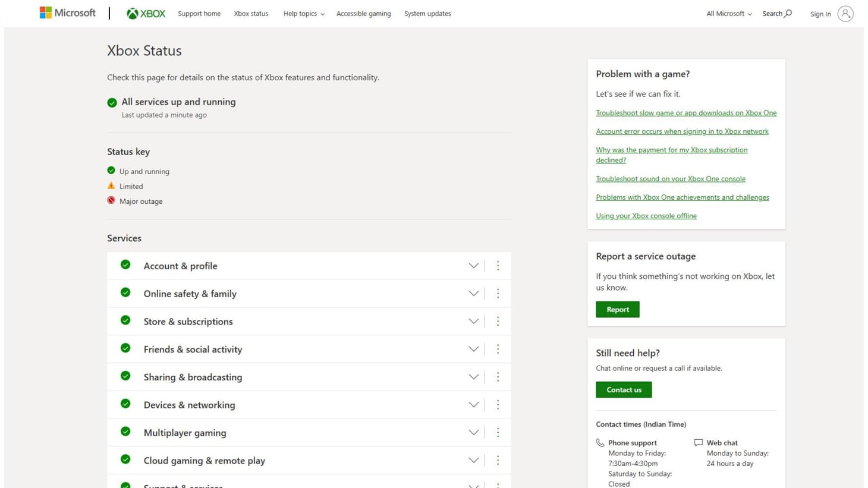The height and width of the screenshot is (488, 868).
Task: Click the three-dot menu next to Multiplayer gaming
Action: tap(498, 432)
